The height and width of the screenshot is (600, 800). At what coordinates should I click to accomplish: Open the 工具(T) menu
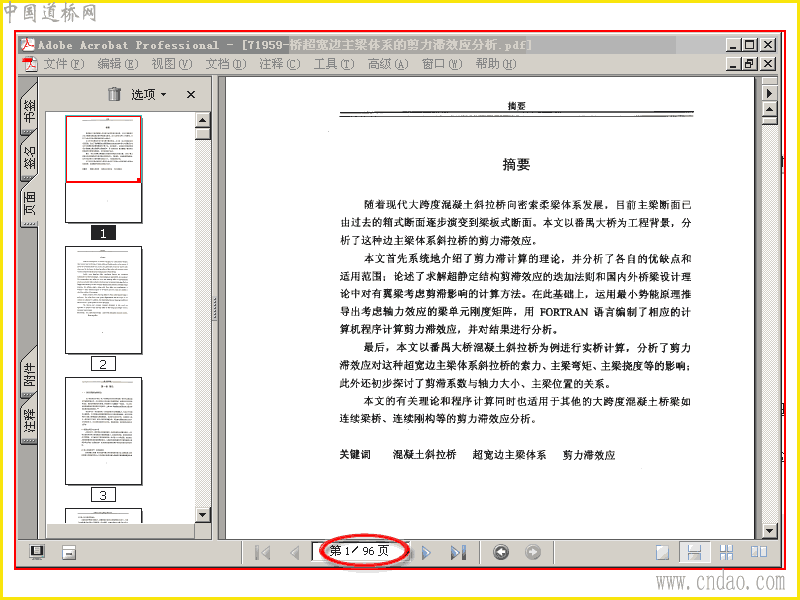(333, 64)
